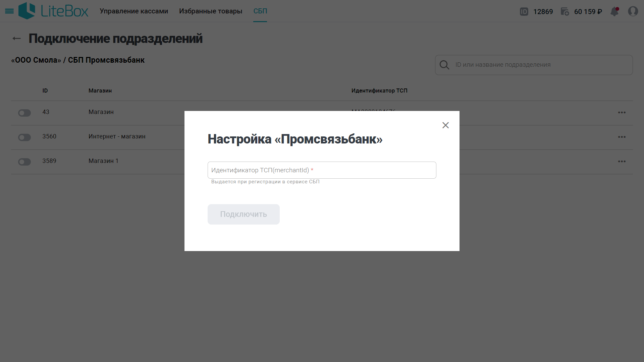644x362 pixels.
Task: Click the hint Выдается при регистрации в сервисе СБП
Action: [265, 182]
